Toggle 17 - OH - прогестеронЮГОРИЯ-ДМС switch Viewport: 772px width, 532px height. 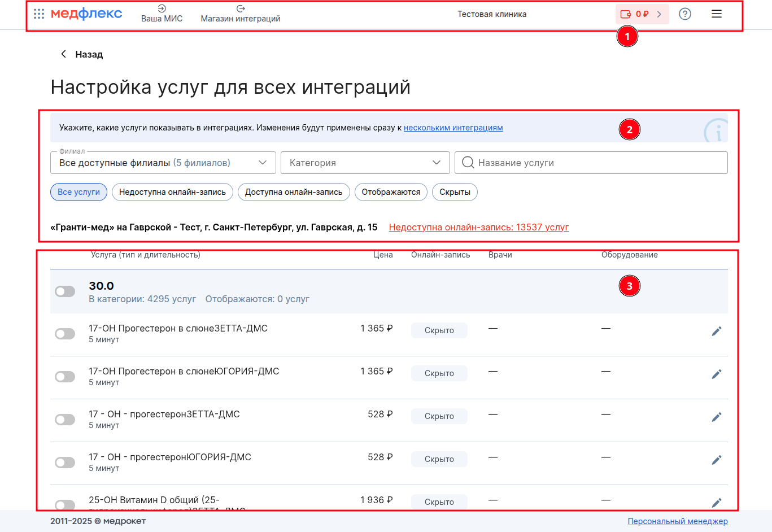[65, 463]
